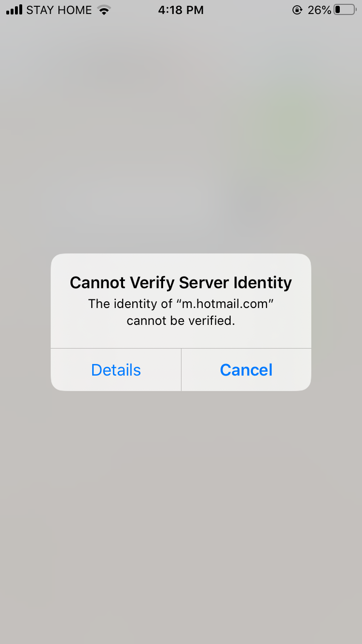Tap the cellular signal bars icon

(14, 10)
